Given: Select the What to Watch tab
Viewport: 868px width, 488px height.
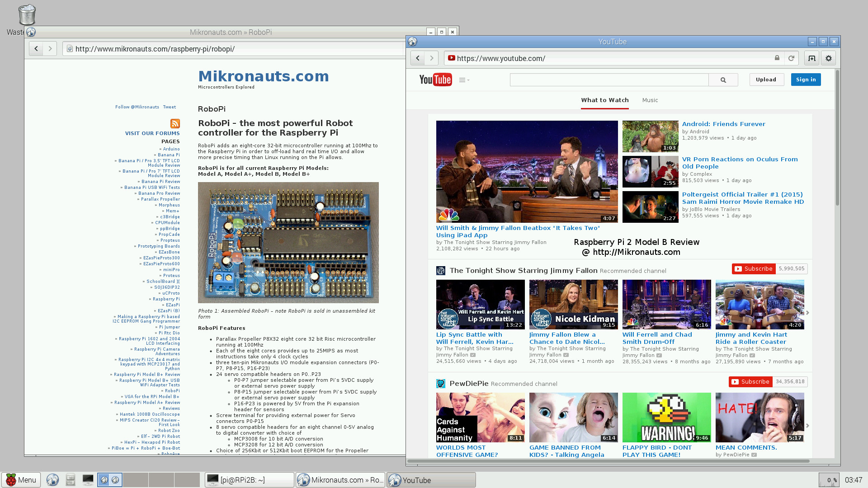Looking at the screenshot, I should [605, 100].
